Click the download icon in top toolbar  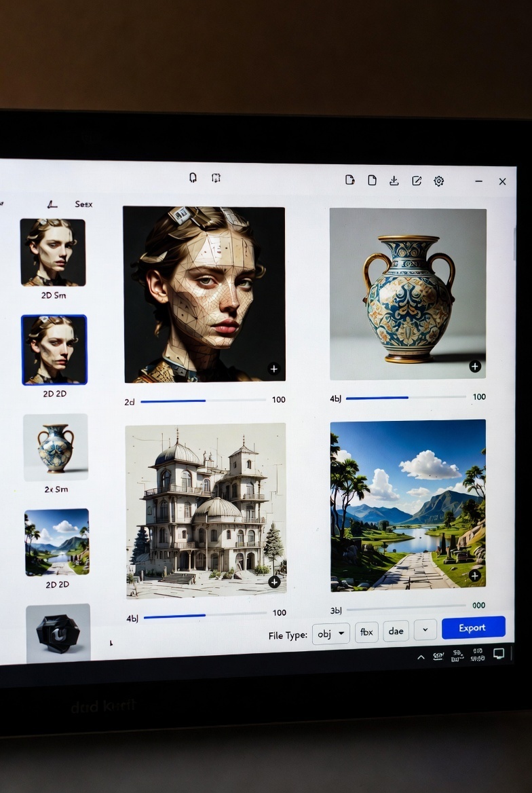[x=394, y=181]
